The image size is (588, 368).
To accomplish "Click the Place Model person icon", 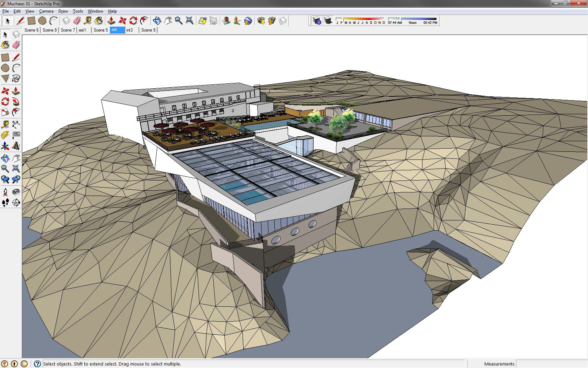I will (237, 21).
